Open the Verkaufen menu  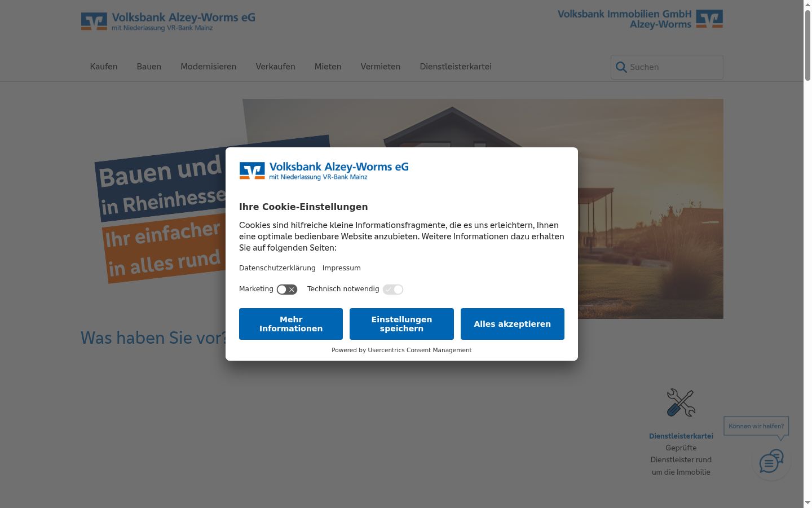[x=275, y=67]
